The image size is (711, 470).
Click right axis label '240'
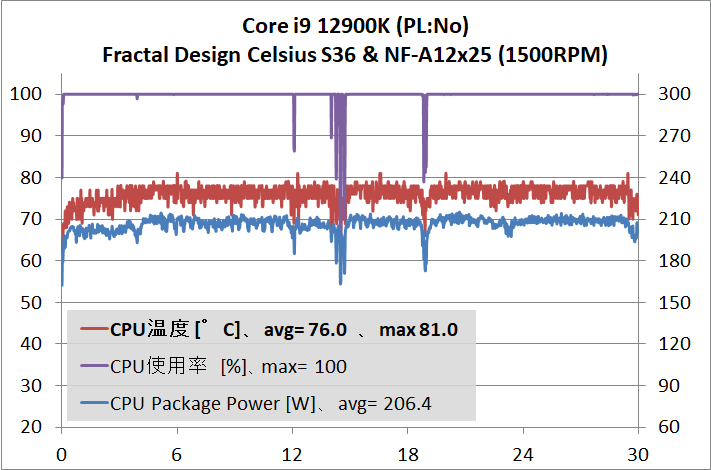(675, 178)
